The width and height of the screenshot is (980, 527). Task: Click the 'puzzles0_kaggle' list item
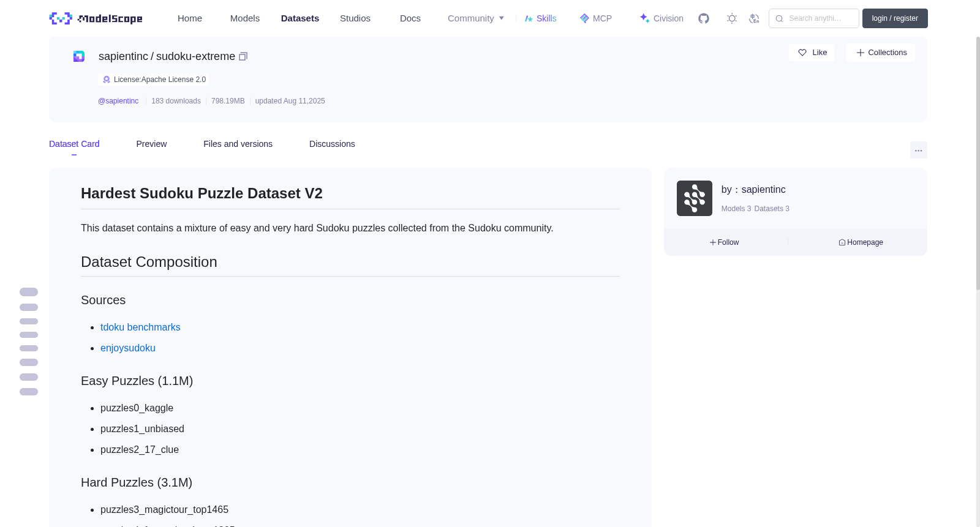[137, 408]
